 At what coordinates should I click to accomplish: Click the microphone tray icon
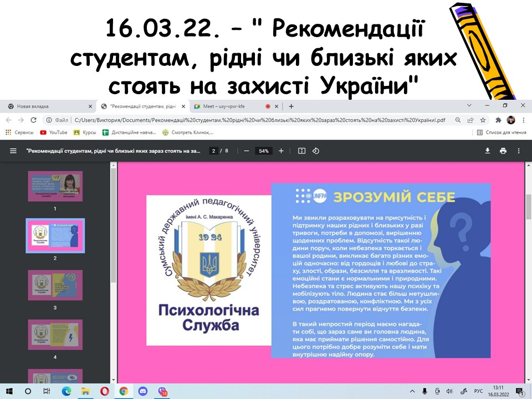pyautogui.click(x=424, y=391)
